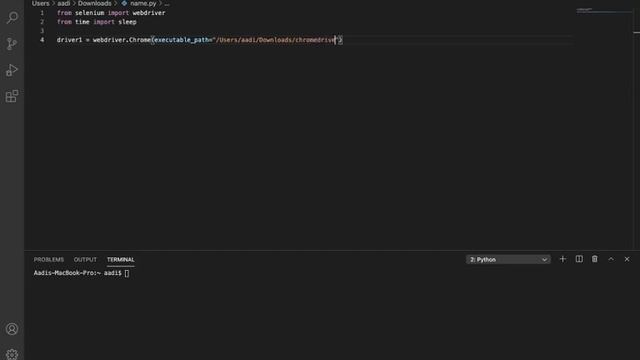The image size is (640, 360).
Task: Maximize panel size with chevron up
Action: pos(611,259)
